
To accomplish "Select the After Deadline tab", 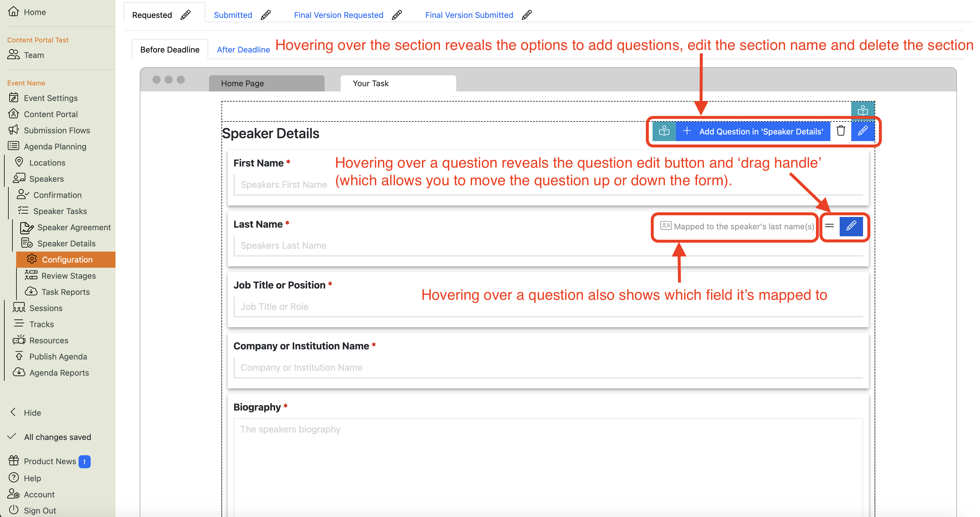I will 243,49.
